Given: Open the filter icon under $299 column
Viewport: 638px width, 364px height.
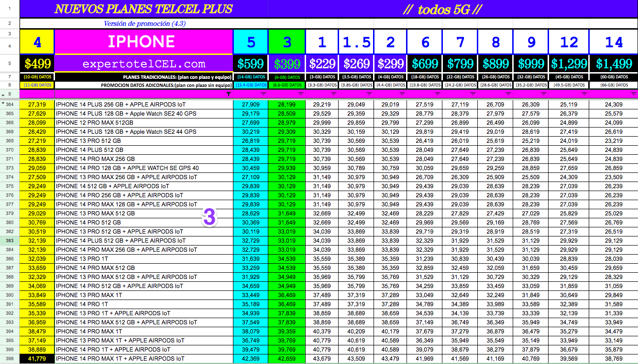Looking at the screenshot, I should point(403,94).
